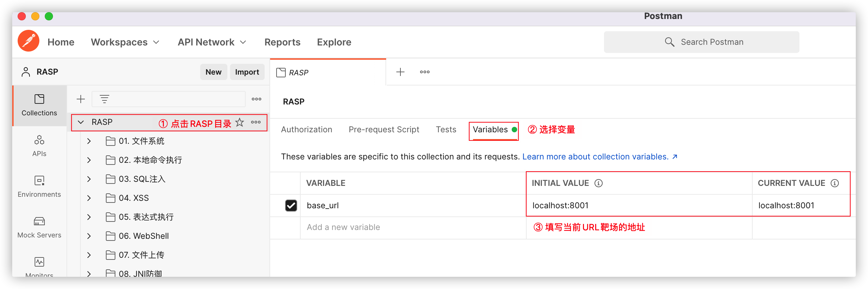Click the folder icon of 04. XSS

110,198
